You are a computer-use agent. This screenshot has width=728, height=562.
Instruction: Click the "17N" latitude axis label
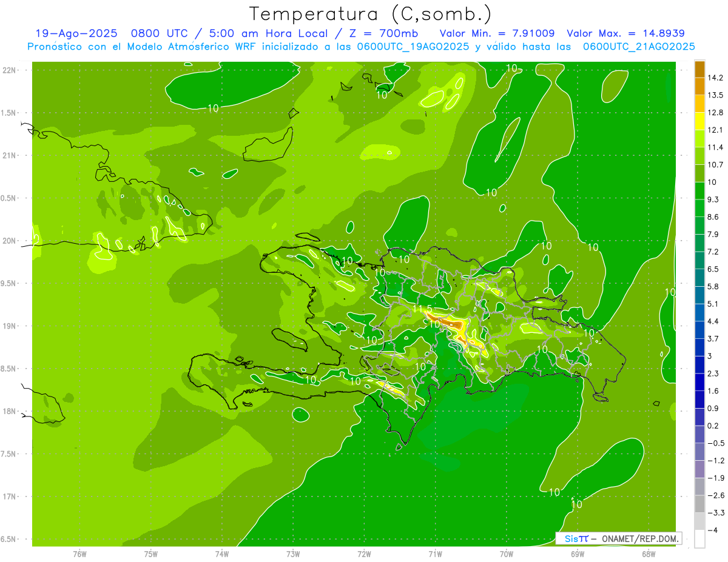pos(10,497)
